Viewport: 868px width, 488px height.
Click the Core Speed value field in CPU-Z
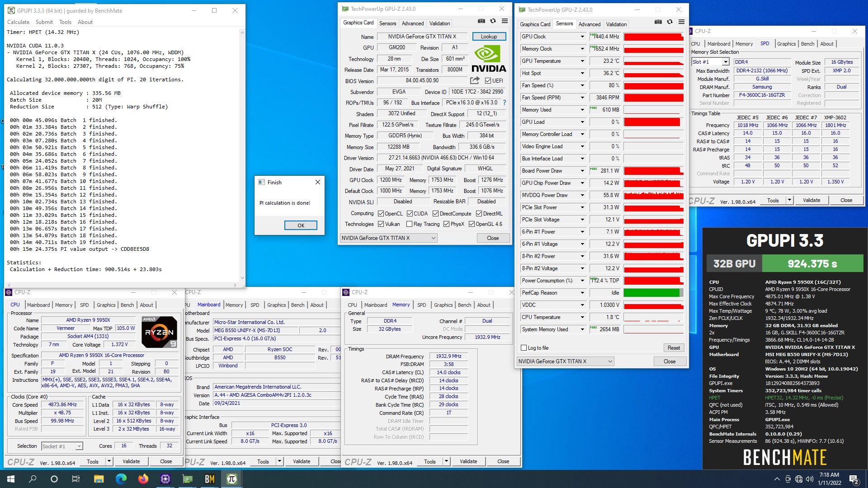(62, 405)
